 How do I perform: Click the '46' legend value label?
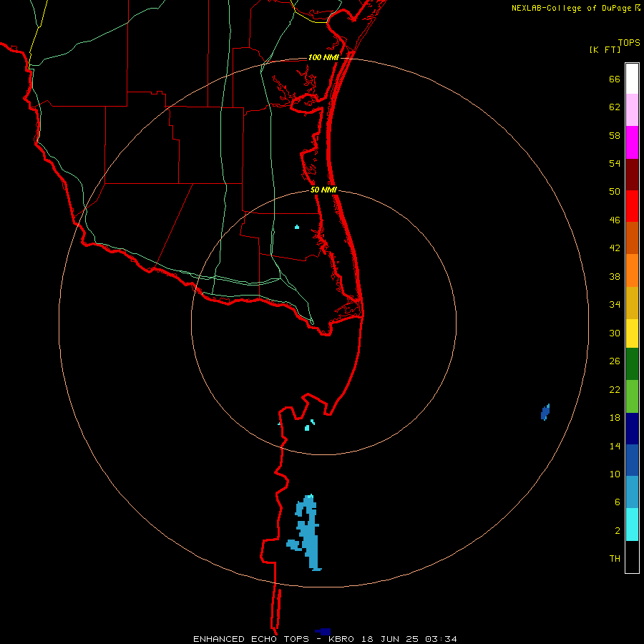615,220
